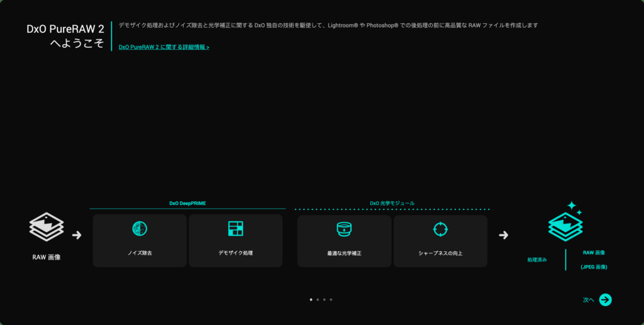Click the RAW 画像 stacked layers icon
644x325 pixels.
pos(47,226)
